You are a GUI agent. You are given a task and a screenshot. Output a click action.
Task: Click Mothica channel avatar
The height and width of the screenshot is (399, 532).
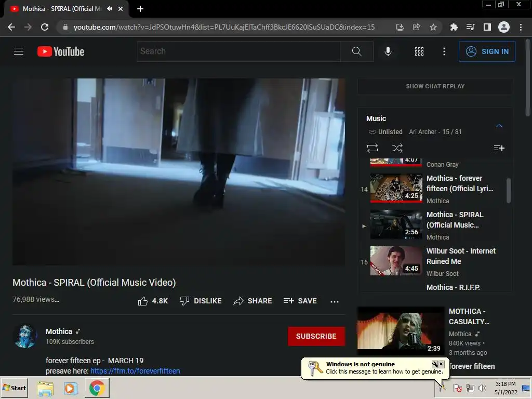(x=25, y=336)
